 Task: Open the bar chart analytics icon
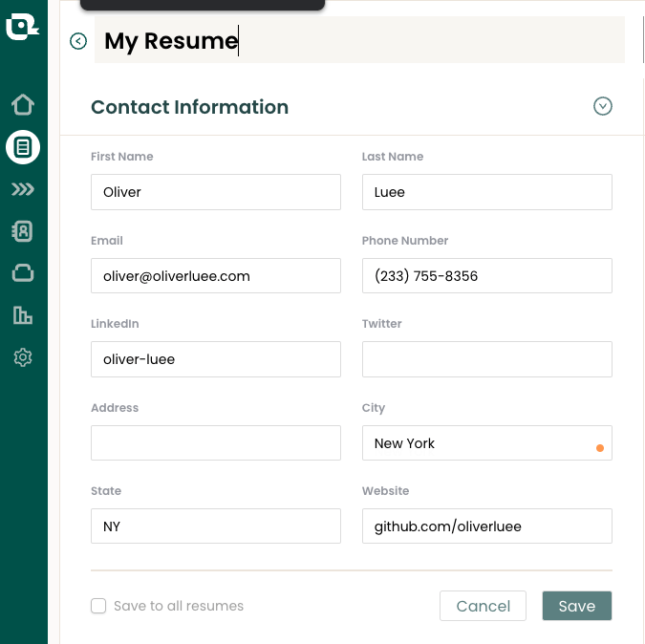[x=23, y=315]
